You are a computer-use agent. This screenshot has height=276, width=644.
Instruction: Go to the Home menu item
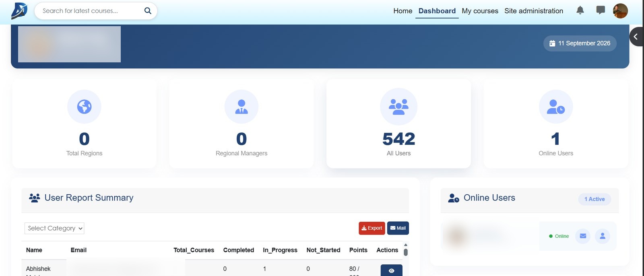click(403, 11)
